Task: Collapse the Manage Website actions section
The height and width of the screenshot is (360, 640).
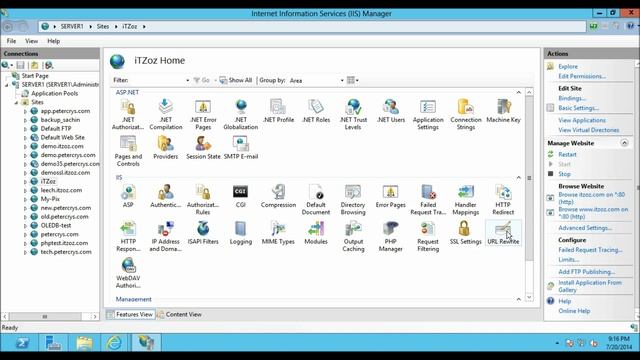Action: tap(624, 143)
